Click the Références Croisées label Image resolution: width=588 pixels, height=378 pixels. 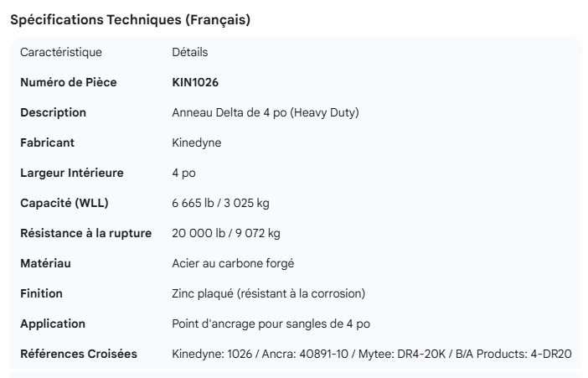point(79,354)
